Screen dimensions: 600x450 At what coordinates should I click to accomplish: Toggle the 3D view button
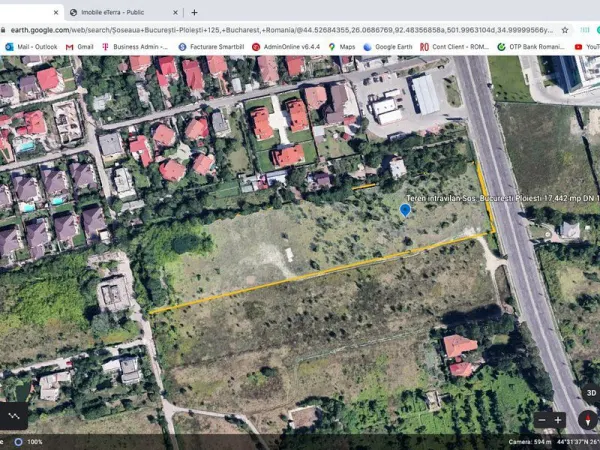pyautogui.click(x=591, y=393)
